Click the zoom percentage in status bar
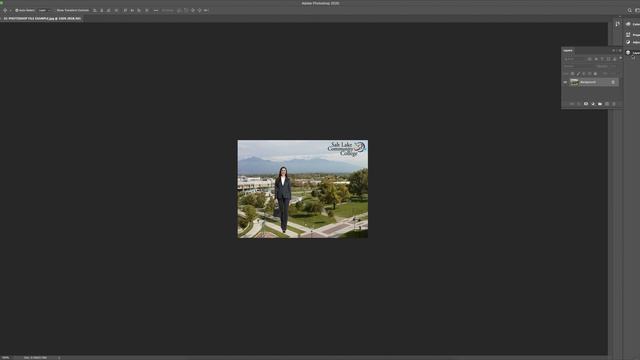The width and height of the screenshot is (640, 360). [6, 358]
